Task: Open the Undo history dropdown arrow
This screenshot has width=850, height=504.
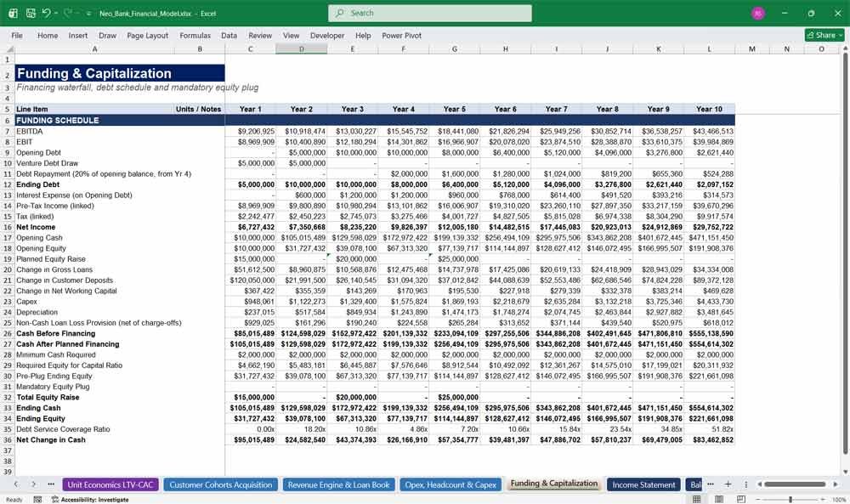Action: (x=56, y=13)
